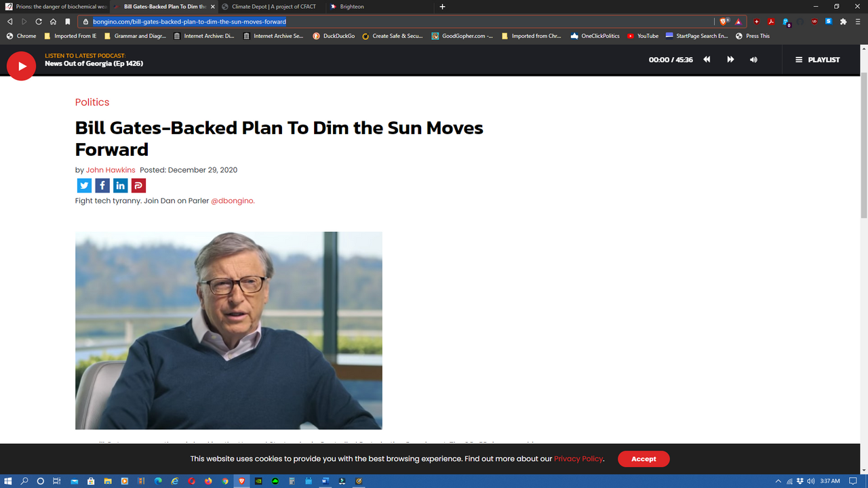Open the browser extensions puzzle icon
The width and height of the screenshot is (868, 488).
click(x=844, y=22)
